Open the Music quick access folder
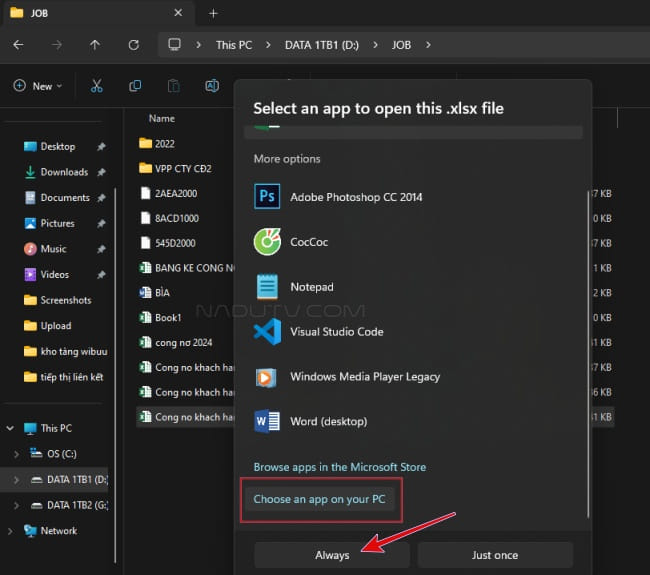650x575 pixels. click(x=53, y=249)
